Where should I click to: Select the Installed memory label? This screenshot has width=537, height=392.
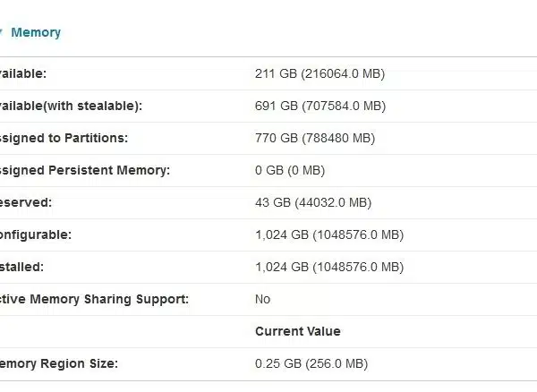[21, 267]
